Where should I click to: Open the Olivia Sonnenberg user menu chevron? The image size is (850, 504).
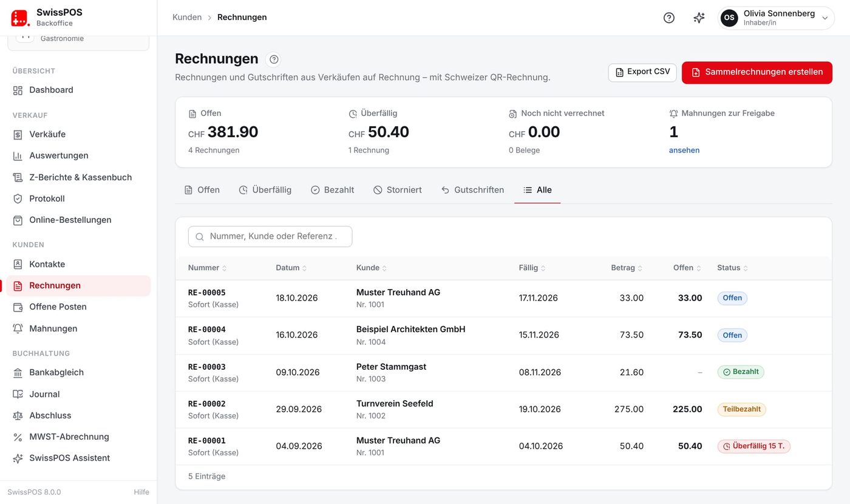coord(824,18)
